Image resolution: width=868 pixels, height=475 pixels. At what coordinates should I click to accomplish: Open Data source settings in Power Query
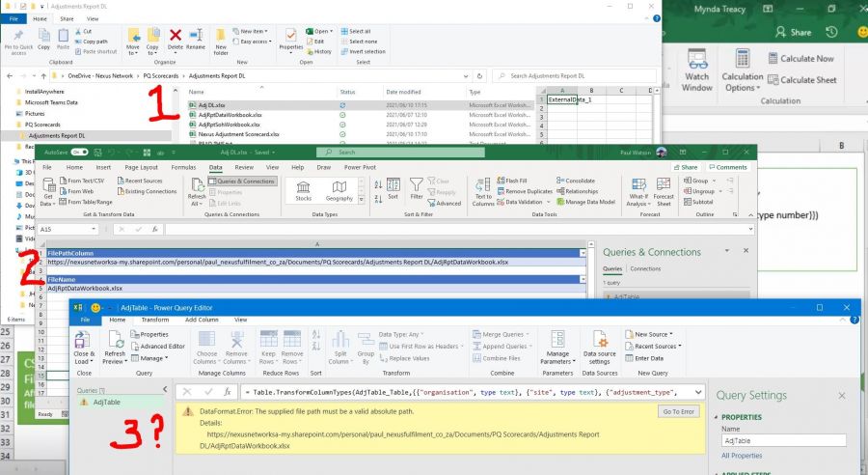[x=599, y=347]
